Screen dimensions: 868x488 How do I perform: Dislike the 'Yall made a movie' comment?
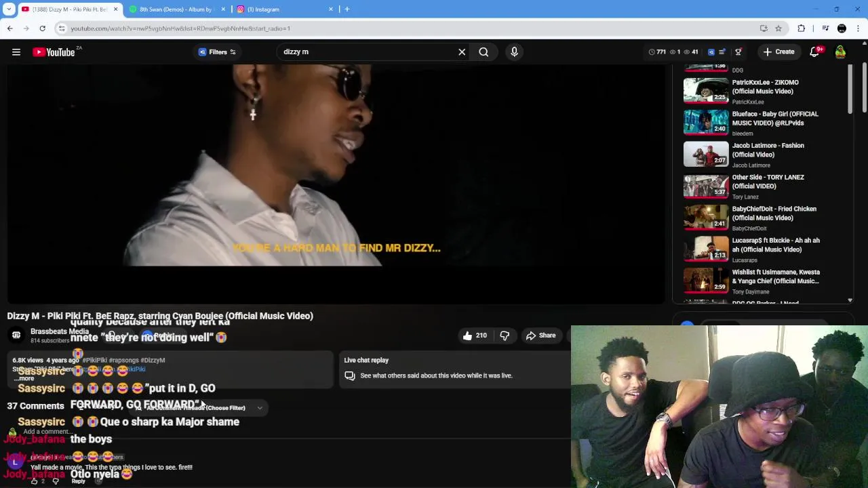click(x=56, y=481)
